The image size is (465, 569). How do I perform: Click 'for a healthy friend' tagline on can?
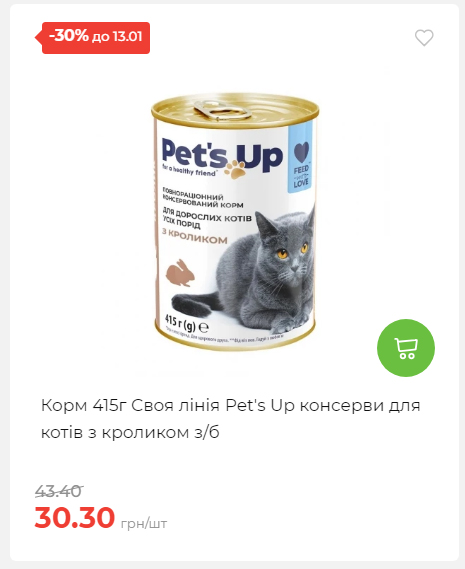[x=190, y=170]
